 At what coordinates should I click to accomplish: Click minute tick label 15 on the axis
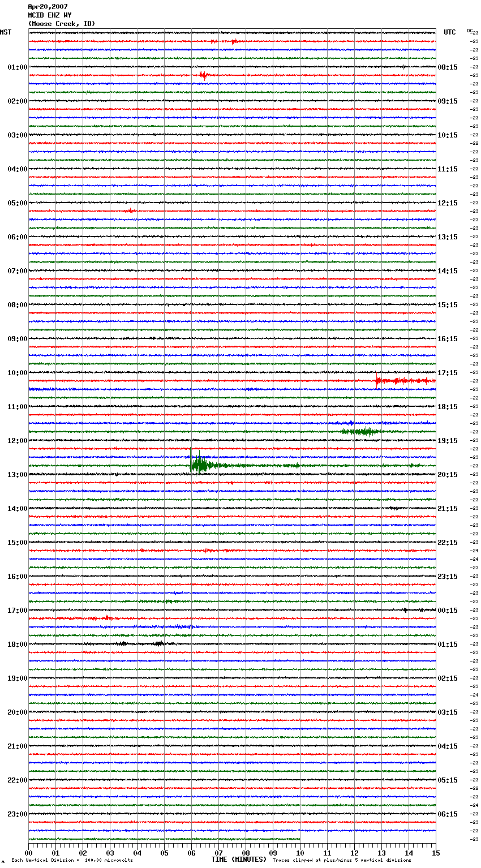436,852
